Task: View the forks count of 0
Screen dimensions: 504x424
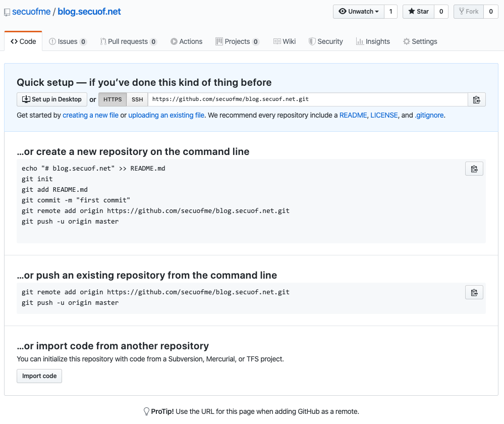Action: (x=491, y=12)
